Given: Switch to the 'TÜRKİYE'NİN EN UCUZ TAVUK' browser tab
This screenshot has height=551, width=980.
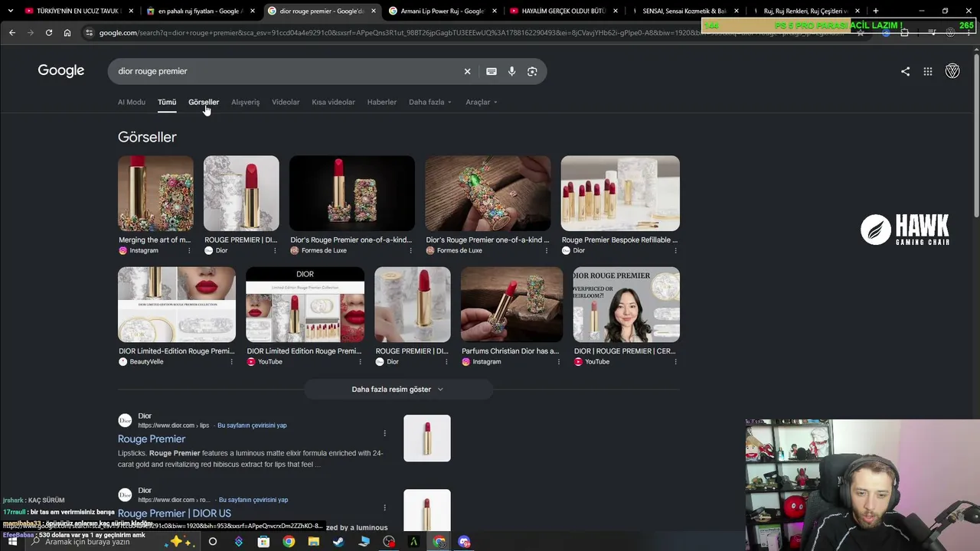Looking at the screenshot, I should point(79,11).
